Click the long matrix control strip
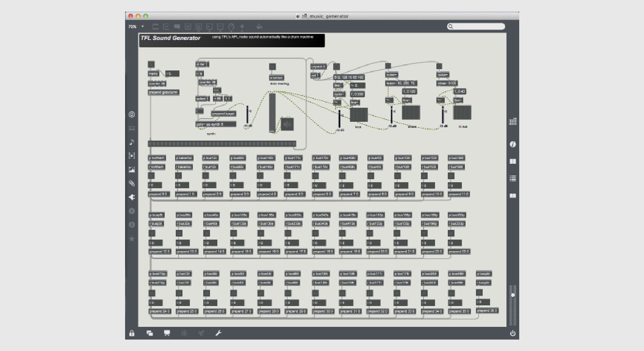 tap(222, 144)
